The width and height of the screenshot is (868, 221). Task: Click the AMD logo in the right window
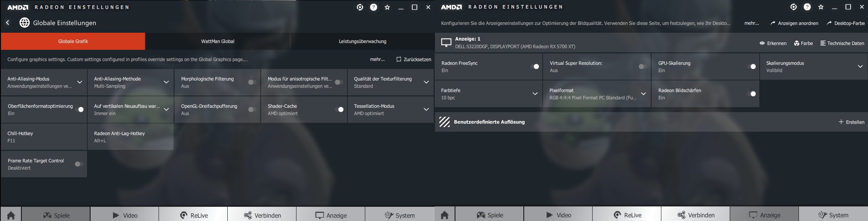point(451,7)
